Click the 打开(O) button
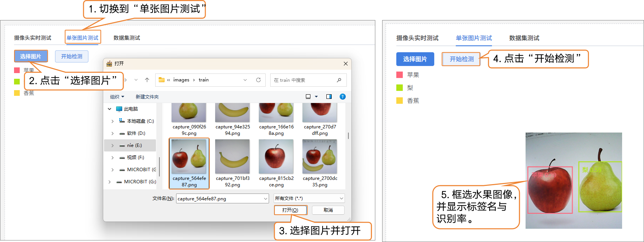The image size is (644, 242). coord(290,210)
